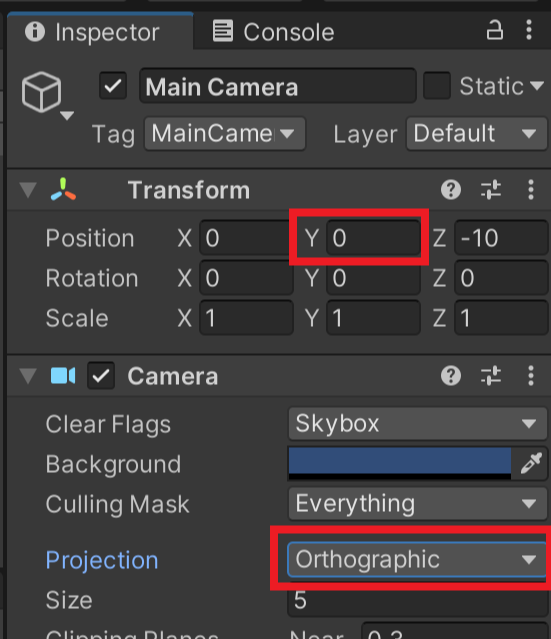Click the Size property label
Screen dimensions: 551x639
[x=69, y=600]
